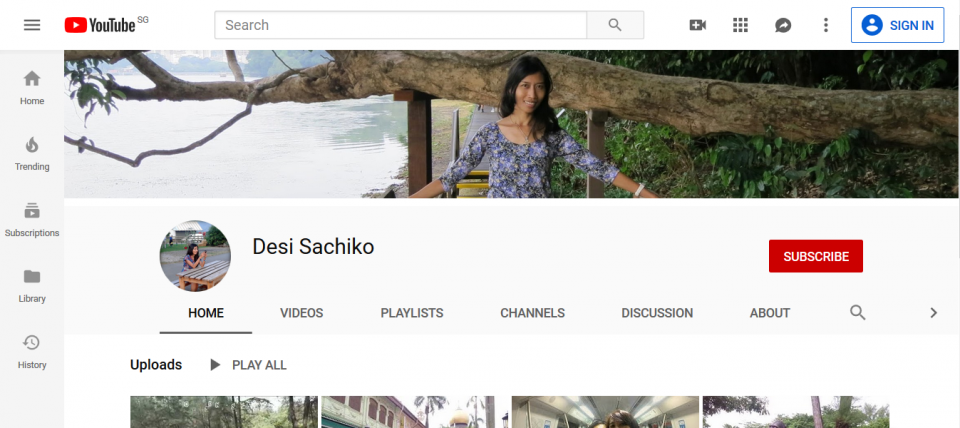Open Subscriptions in the sidebar

(x=32, y=220)
